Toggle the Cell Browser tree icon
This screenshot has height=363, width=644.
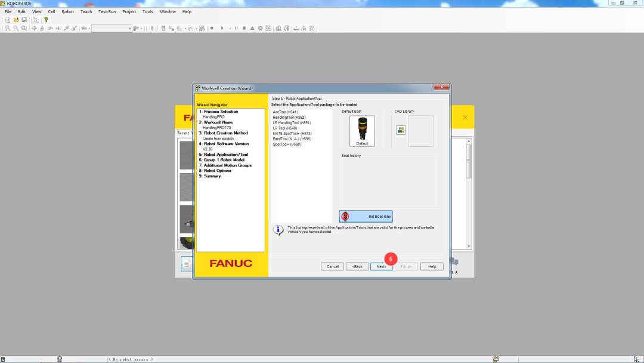[36, 20]
